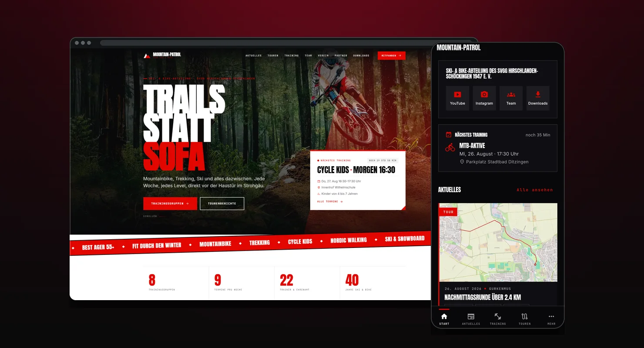Tap the Aktuelles news icon in bottom bar
This screenshot has width=644, height=348.
(x=471, y=316)
